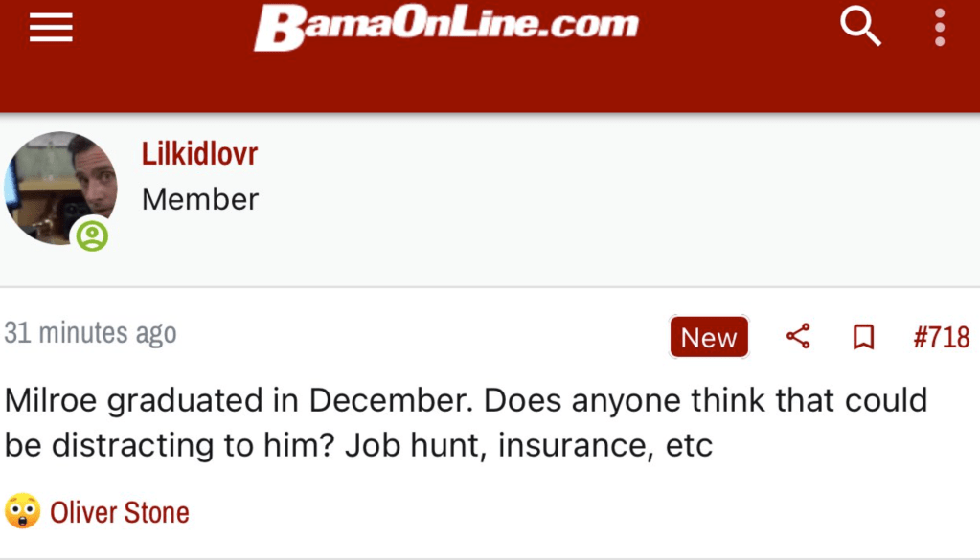Click the empty area of the red header bar

coord(718,81)
